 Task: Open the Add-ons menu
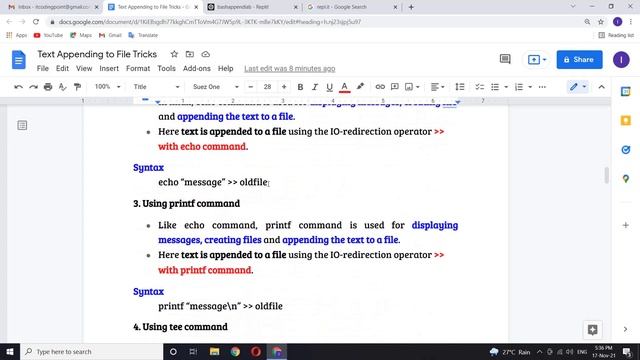pos(197,69)
